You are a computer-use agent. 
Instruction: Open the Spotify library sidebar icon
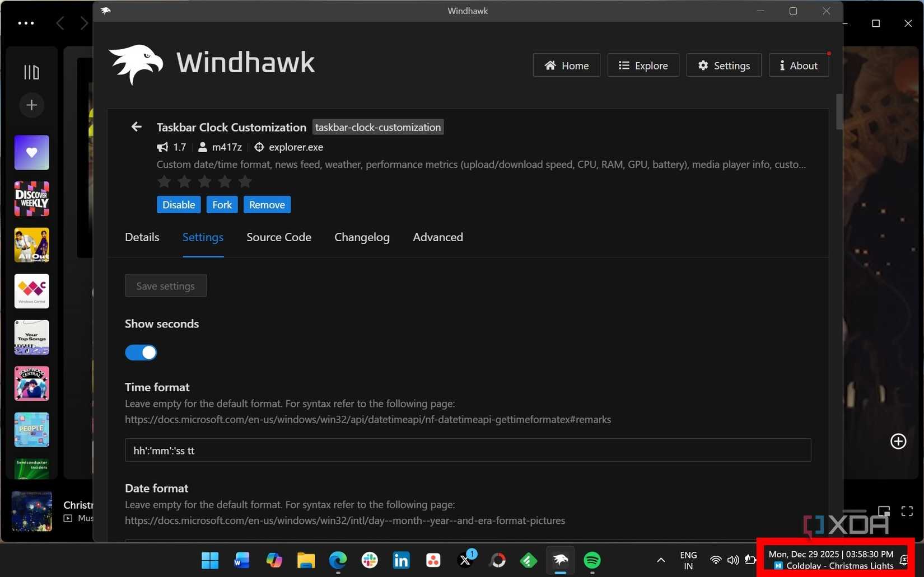point(31,72)
